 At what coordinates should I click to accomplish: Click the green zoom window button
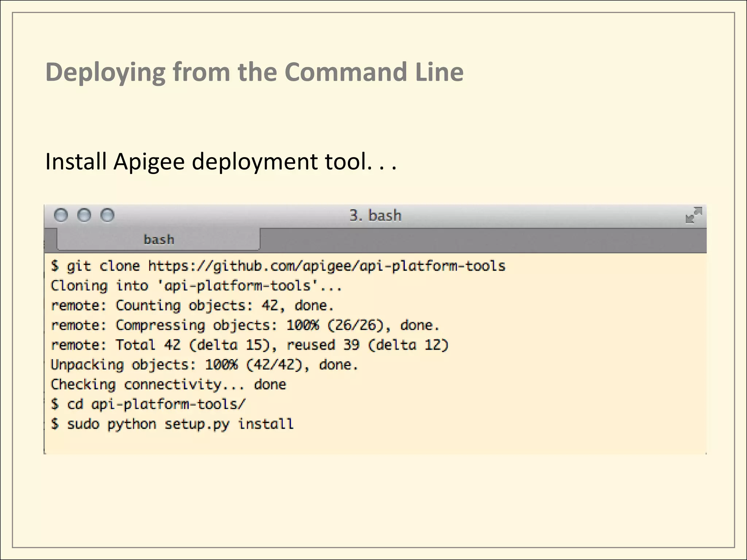(x=108, y=215)
